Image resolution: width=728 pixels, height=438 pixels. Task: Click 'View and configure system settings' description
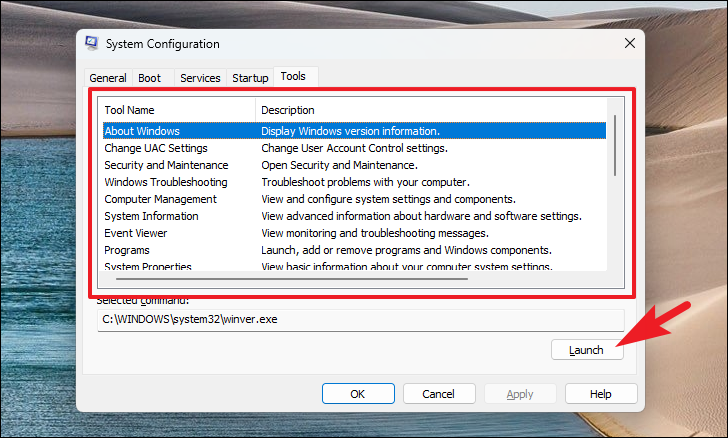click(388, 199)
